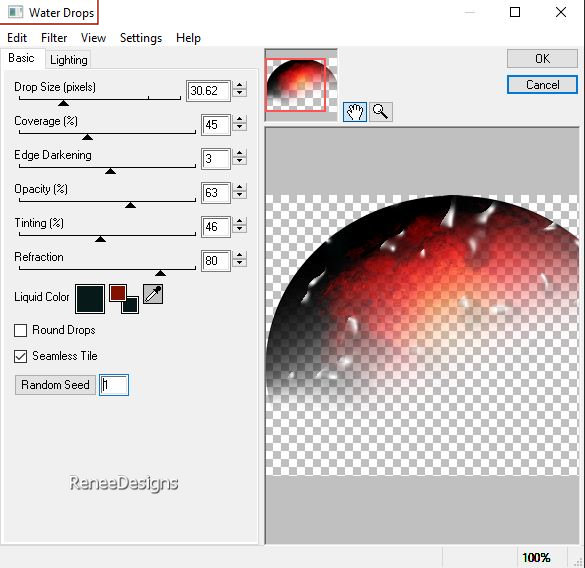
Task: Switch to the Lighting tab
Action: 69,60
